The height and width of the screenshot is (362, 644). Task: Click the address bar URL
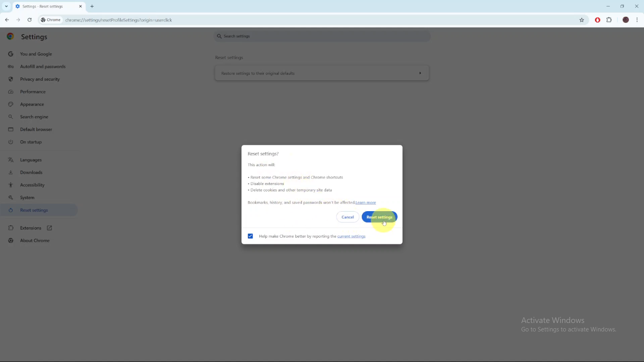pyautogui.click(x=119, y=20)
